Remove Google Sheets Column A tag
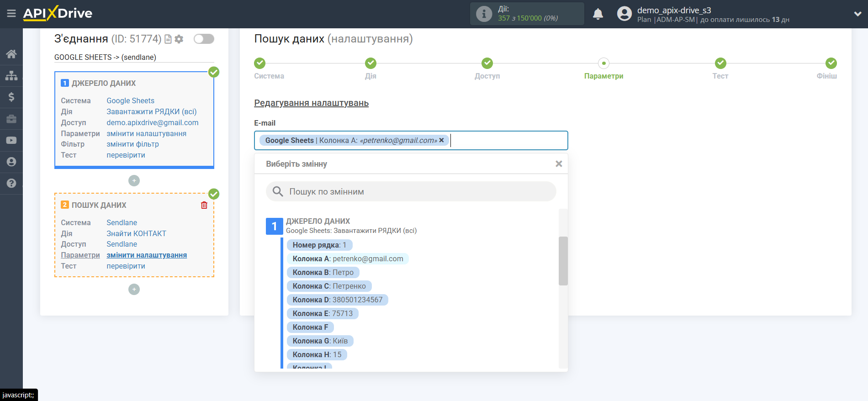This screenshot has width=868, height=401. [x=441, y=140]
